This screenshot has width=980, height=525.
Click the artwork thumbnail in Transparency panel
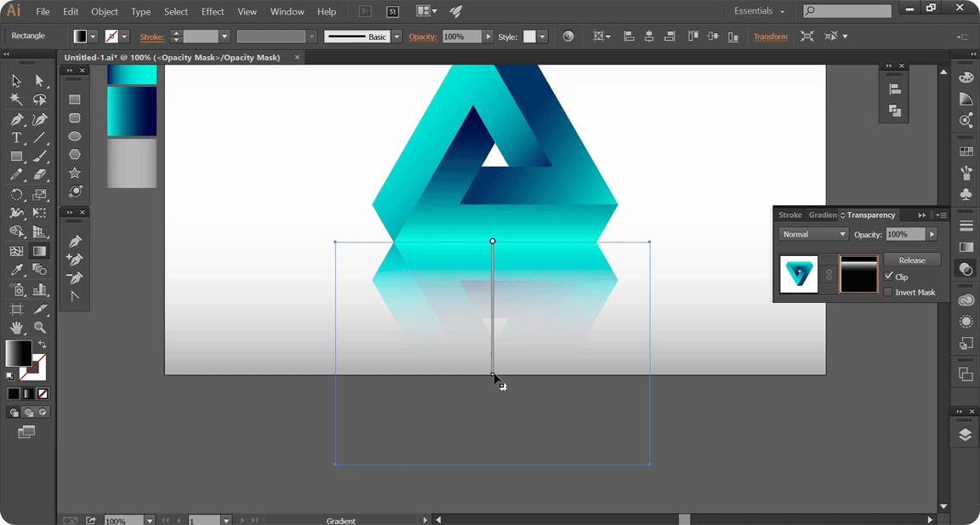799,274
